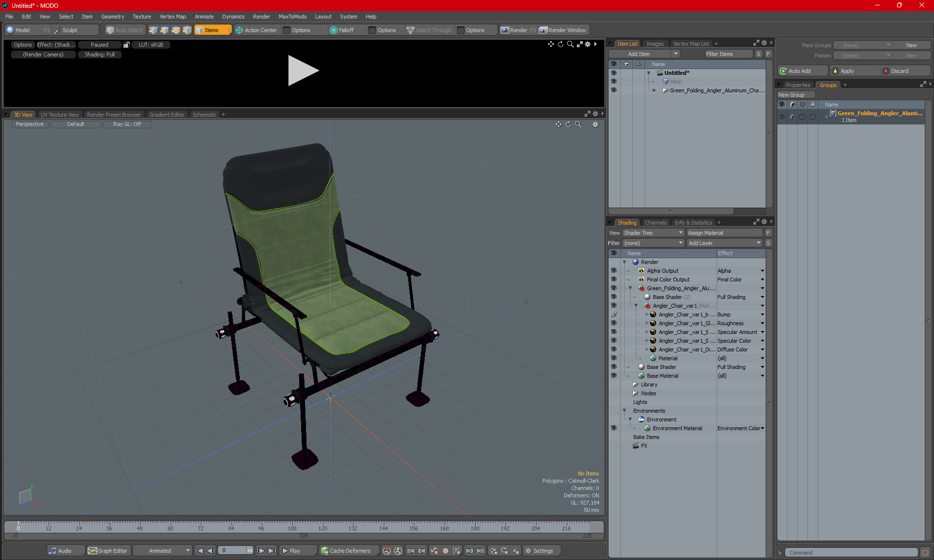This screenshot has width=934, height=560.
Task: Open the Animated keying mode dropdown
Action: (x=162, y=551)
